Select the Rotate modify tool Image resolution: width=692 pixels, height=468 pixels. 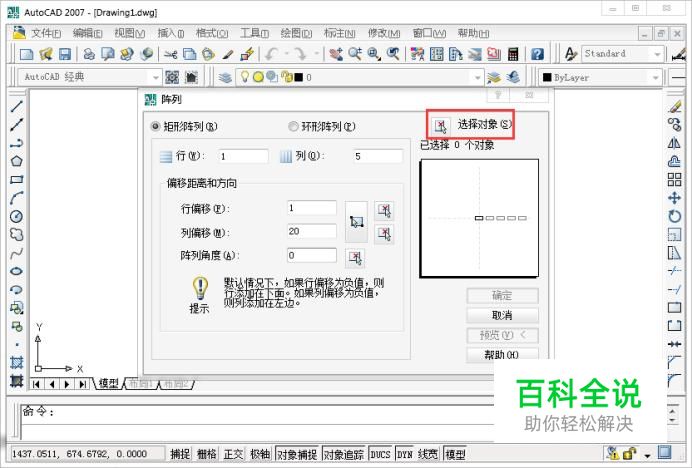click(x=674, y=216)
